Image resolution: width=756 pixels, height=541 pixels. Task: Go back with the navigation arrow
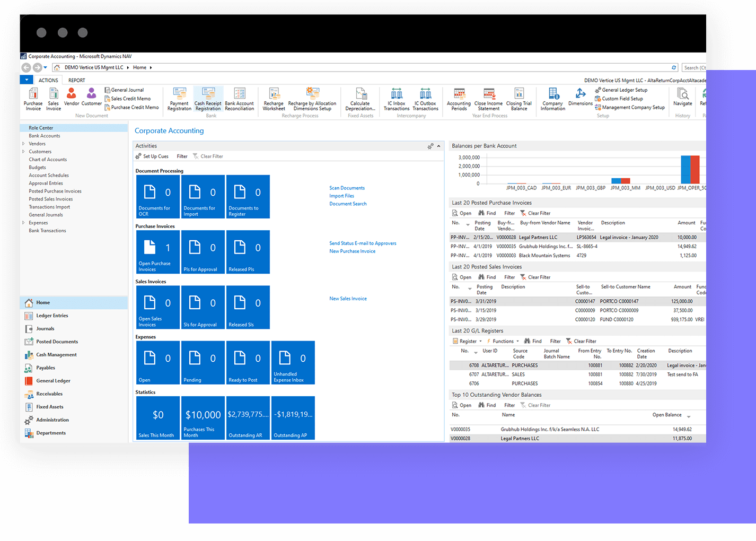point(26,67)
